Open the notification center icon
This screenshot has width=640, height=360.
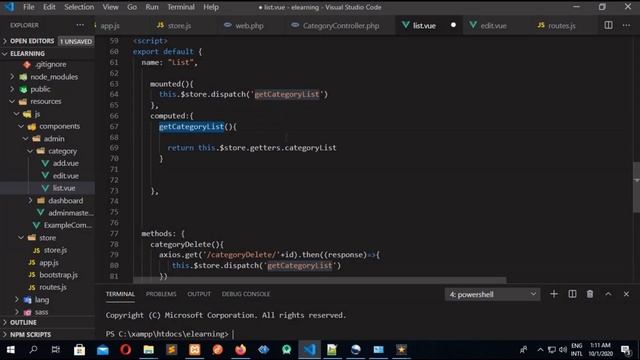626,350
